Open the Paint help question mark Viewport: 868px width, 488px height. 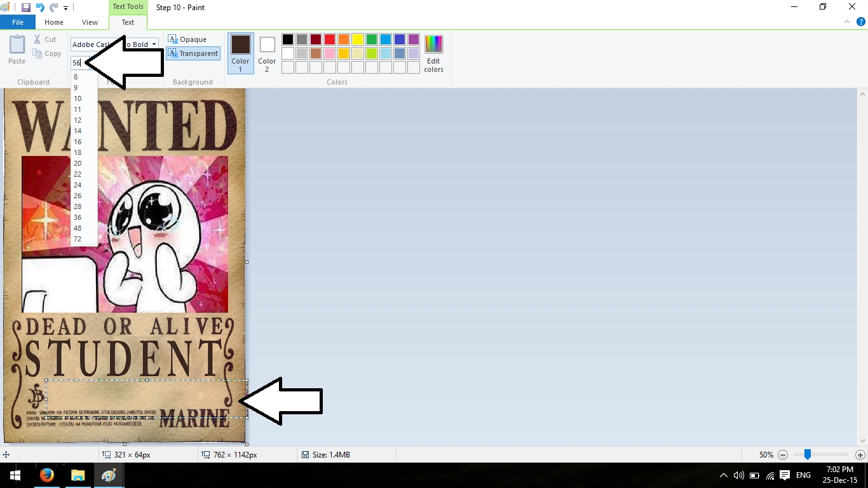point(861,22)
